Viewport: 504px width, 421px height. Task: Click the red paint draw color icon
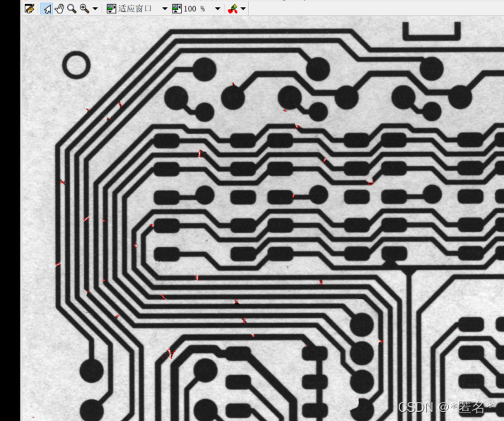coord(233,8)
